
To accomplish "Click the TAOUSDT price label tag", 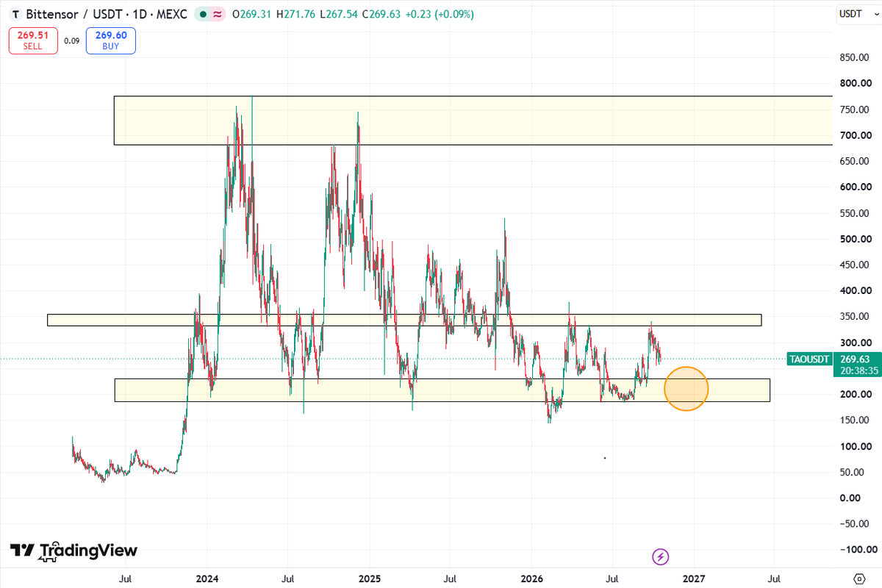I will pyautogui.click(x=810, y=359).
